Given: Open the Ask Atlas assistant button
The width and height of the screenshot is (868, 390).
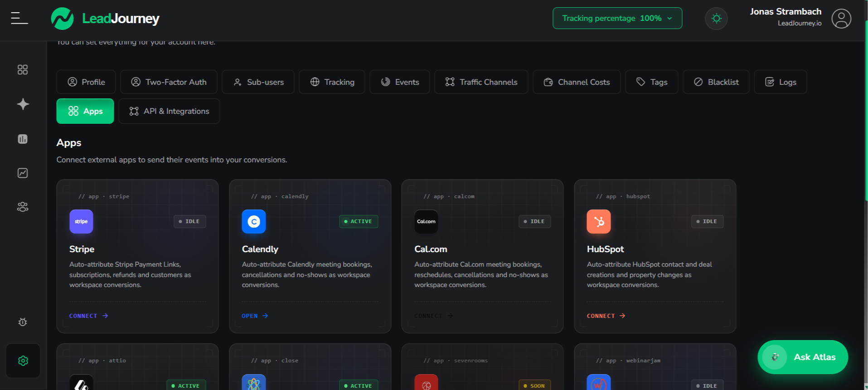Looking at the screenshot, I should [803, 357].
